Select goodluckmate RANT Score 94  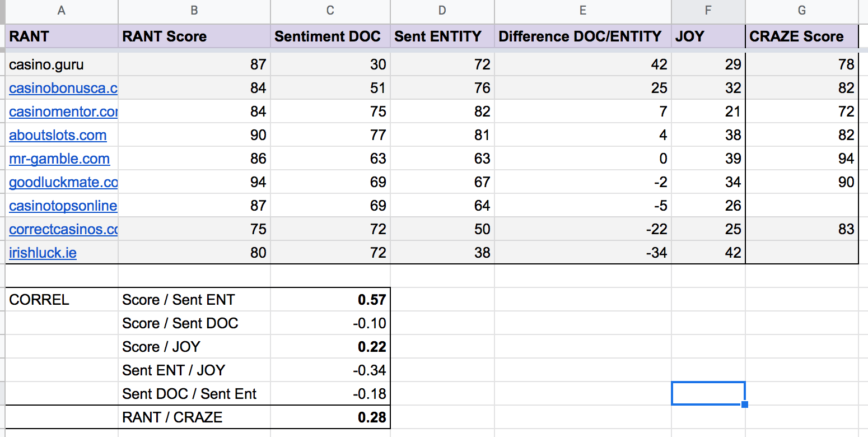pyautogui.click(x=194, y=182)
